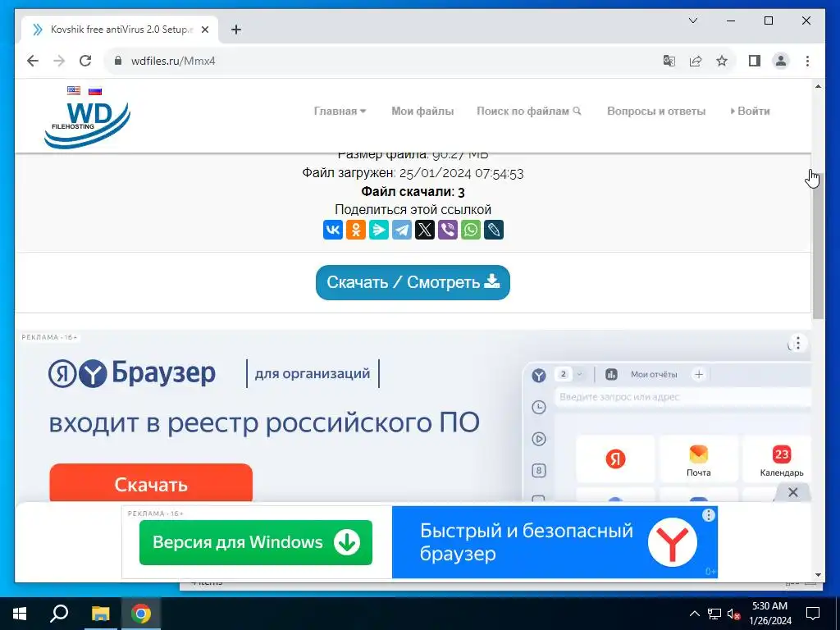The height and width of the screenshot is (630, 840).
Task: Open WD Filehosting logo home link
Action: click(87, 125)
